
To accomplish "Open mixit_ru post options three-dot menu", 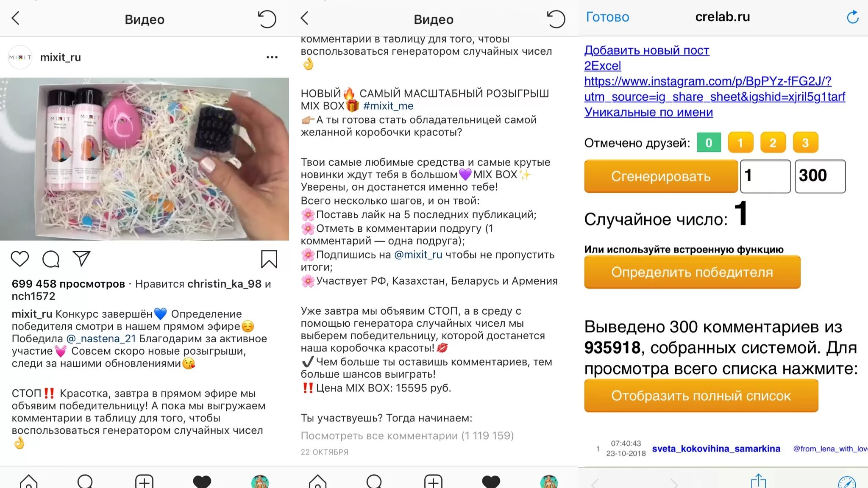I will [x=272, y=57].
